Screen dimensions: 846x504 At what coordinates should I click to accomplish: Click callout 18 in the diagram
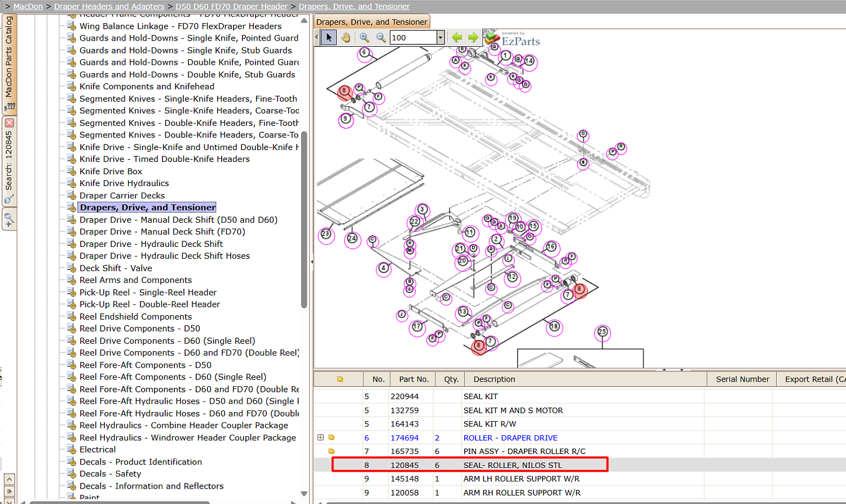(554, 326)
